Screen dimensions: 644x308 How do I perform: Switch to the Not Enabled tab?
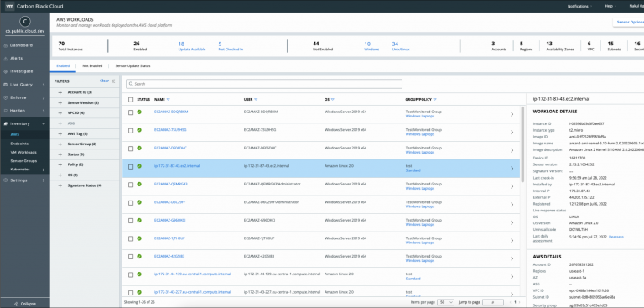click(91, 65)
